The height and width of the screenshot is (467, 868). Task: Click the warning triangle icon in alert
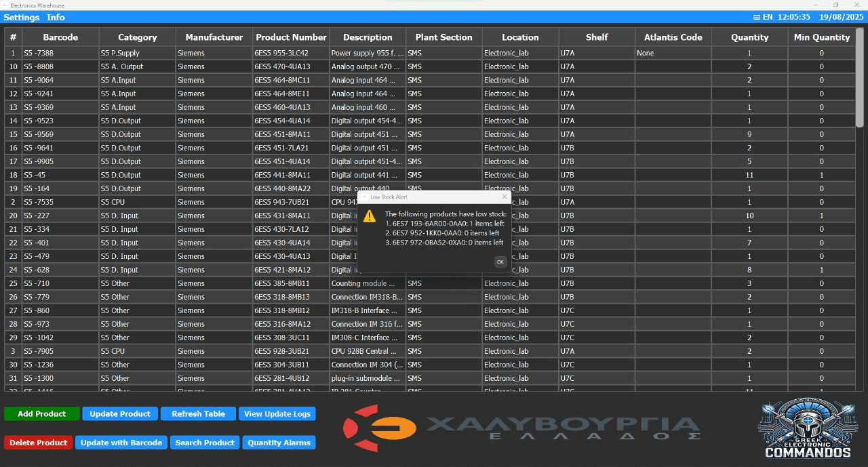(x=369, y=216)
